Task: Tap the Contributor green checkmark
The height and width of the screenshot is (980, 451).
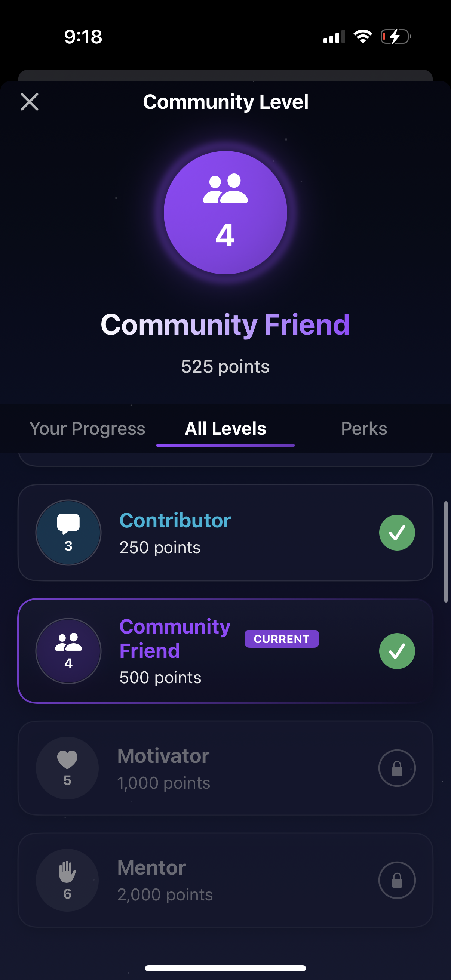Action: click(397, 533)
